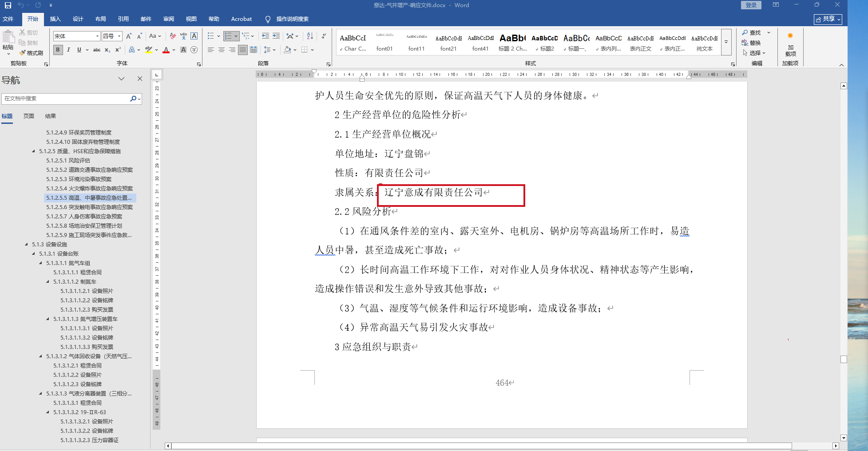
Task: Open the 文件 file menu
Action: pyautogui.click(x=8, y=19)
